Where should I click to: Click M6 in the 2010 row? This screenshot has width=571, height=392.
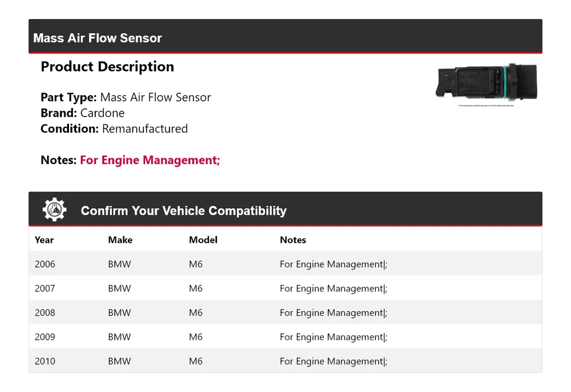click(x=196, y=362)
